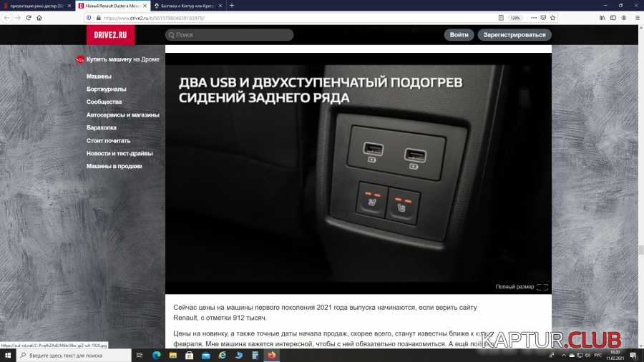
Task: Show the sidebars icon
Action: coord(613,18)
